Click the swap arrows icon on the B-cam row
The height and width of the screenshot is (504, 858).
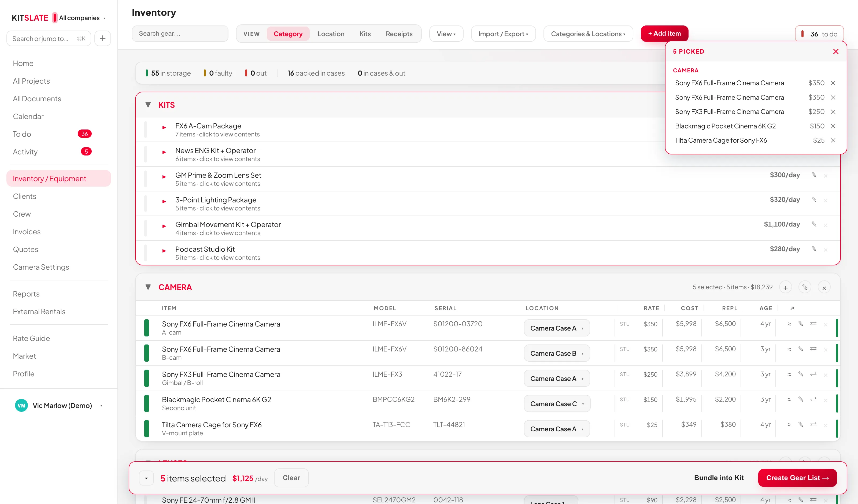coord(813,349)
